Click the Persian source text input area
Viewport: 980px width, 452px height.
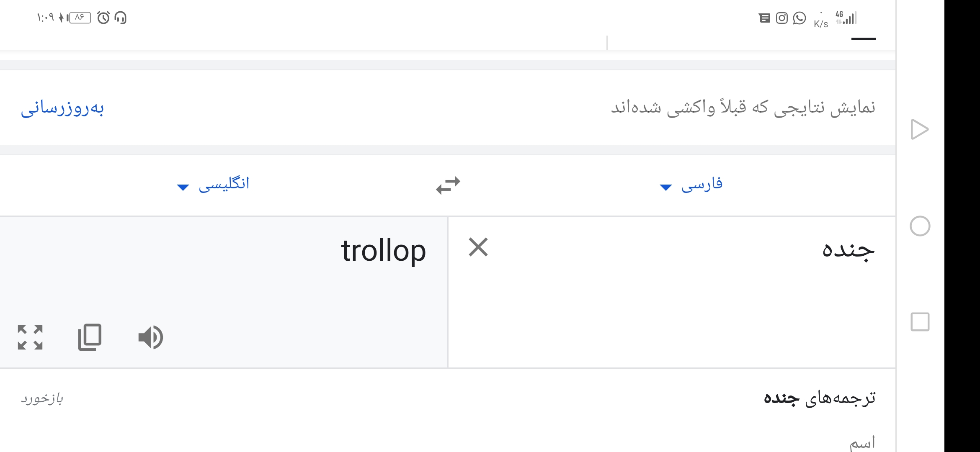(672, 292)
